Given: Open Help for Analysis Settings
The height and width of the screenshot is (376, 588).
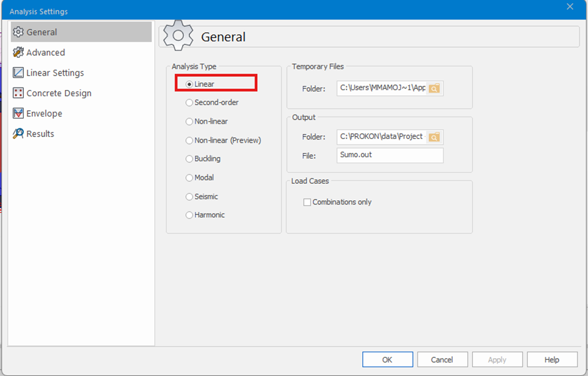Looking at the screenshot, I should click(552, 360).
